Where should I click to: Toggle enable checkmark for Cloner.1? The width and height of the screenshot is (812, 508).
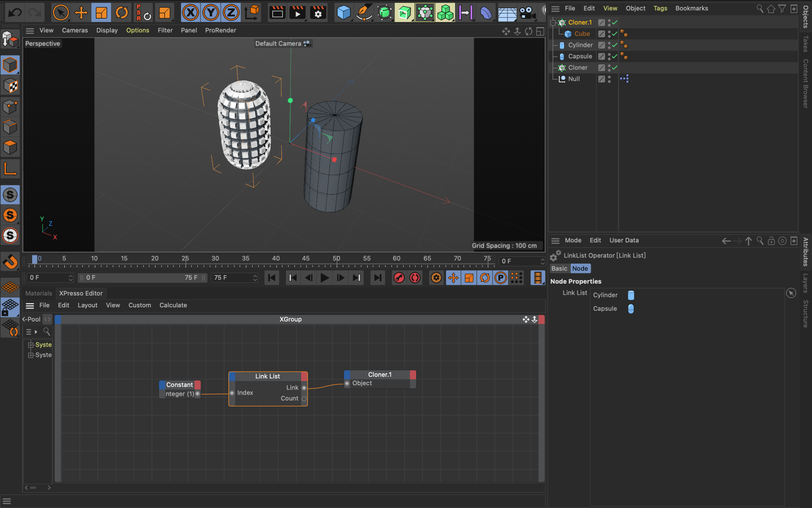[x=615, y=22]
